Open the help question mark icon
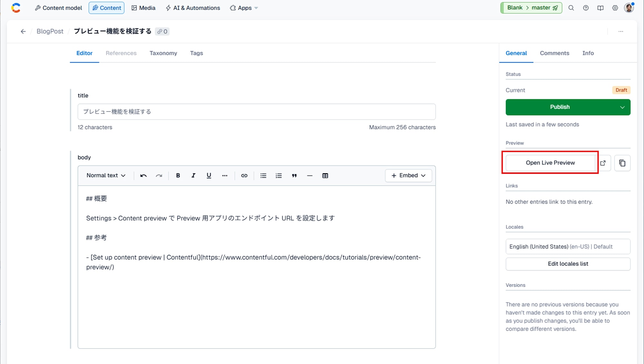644x364 pixels. [586, 8]
